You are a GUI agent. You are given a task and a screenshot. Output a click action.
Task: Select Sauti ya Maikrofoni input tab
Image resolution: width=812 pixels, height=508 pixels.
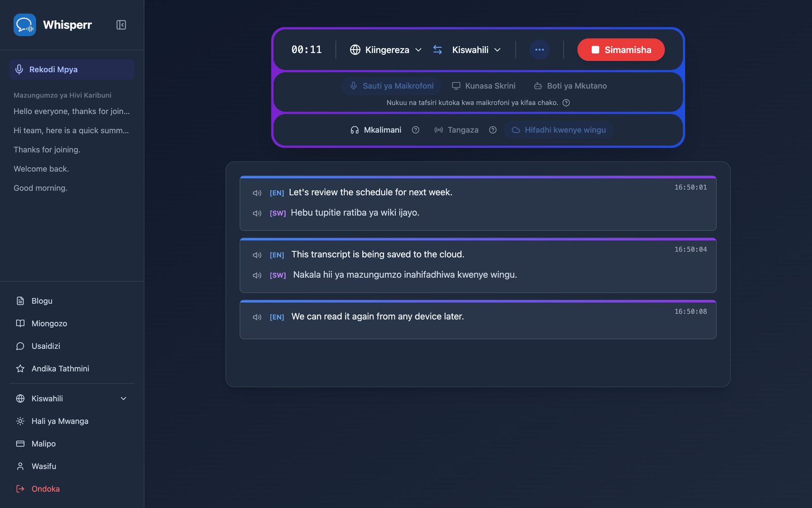[391, 86]
